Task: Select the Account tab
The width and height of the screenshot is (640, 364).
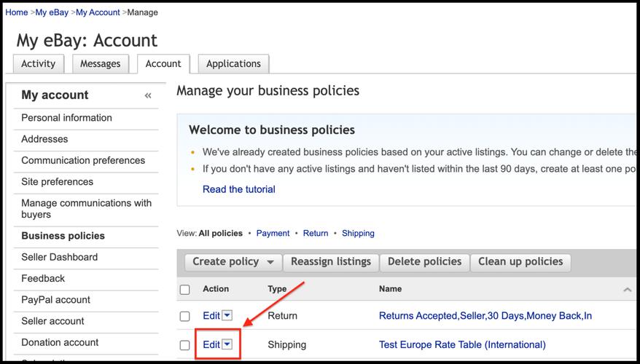Action: (x=163, y=63)
